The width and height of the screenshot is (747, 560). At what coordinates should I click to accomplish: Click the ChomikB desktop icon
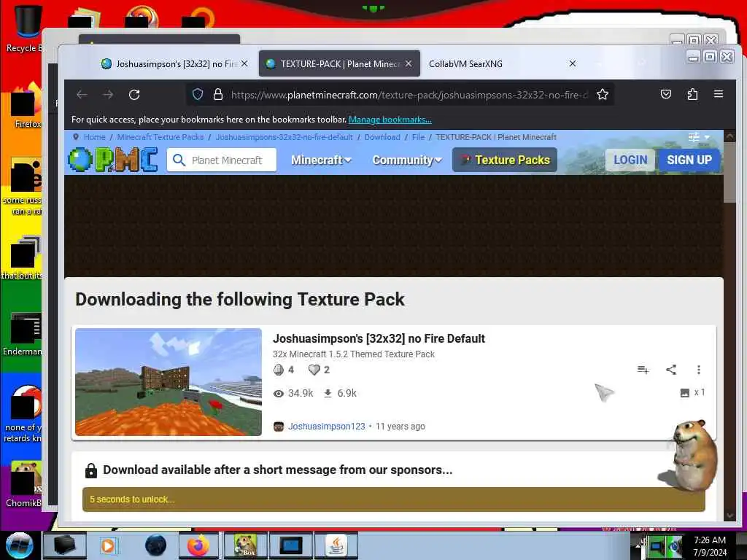pos(24,484)
